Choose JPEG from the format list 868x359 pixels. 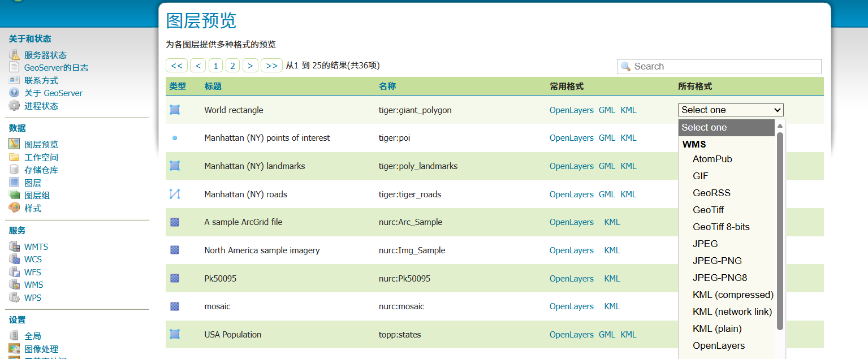[x=705, y=244]
